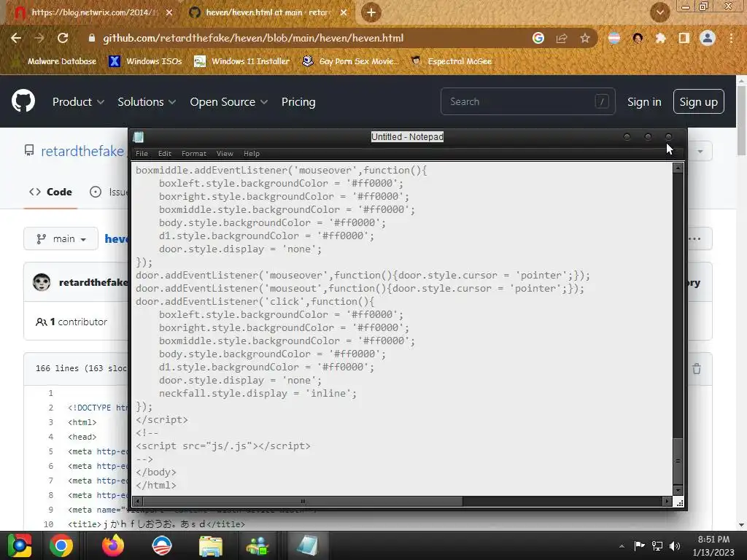Click the Notepad title bar app icon
Screen dimensions: 747x560
click(139, 137)
